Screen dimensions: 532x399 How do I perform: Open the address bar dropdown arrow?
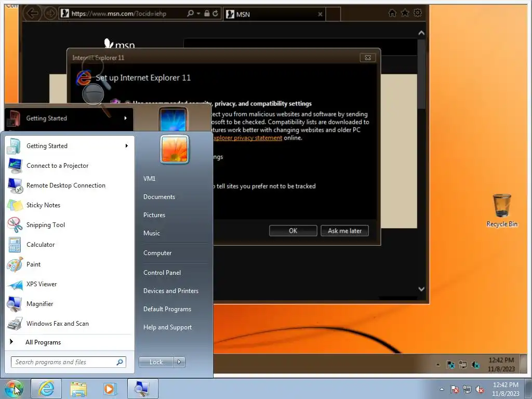198,14
